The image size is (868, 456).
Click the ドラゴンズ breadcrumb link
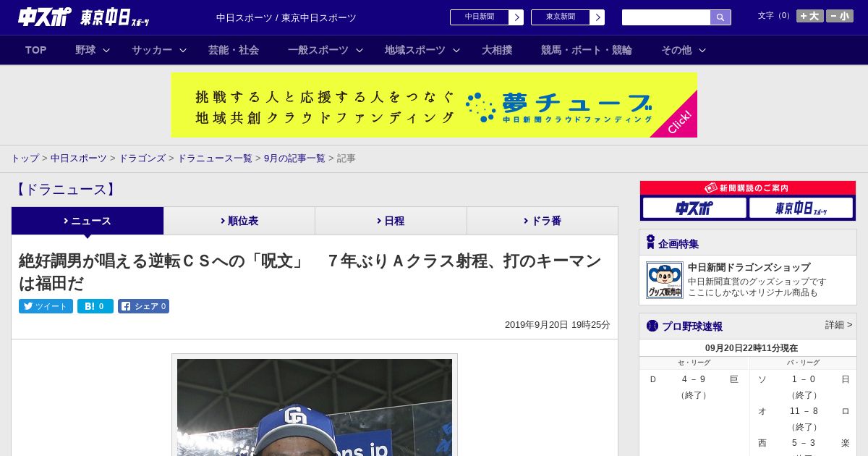tap(142, 159)
